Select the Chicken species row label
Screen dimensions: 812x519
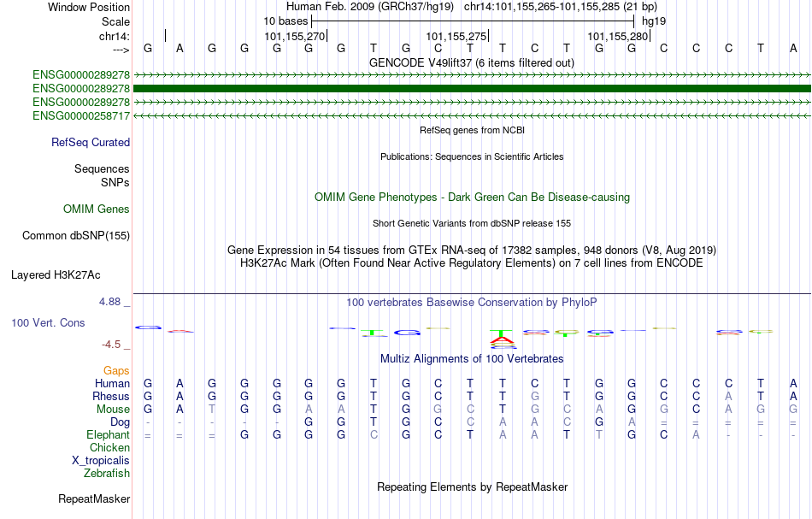[x=109, y=447]
